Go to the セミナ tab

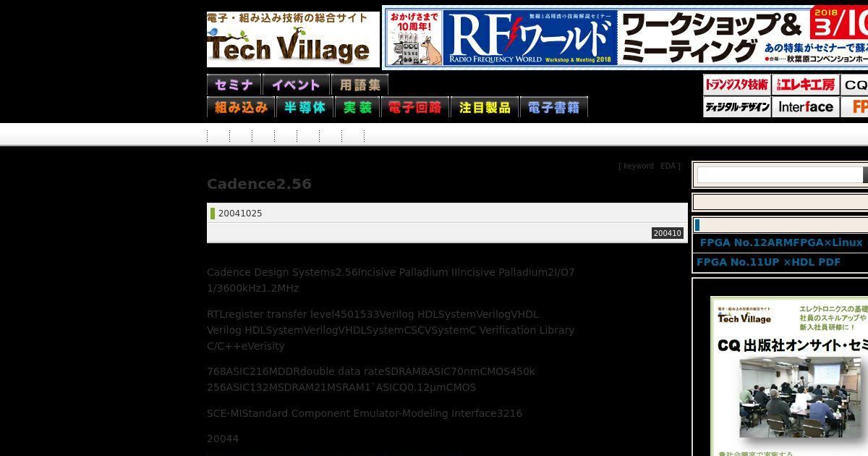[x=234, y=85]
